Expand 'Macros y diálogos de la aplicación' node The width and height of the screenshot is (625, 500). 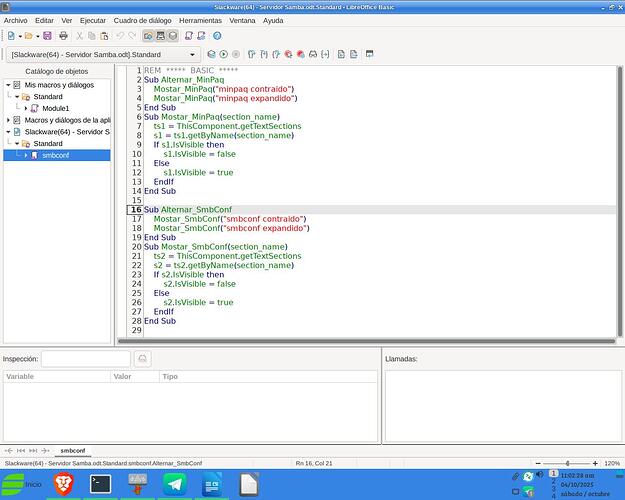pyautogui.click(x=9, y=120)
